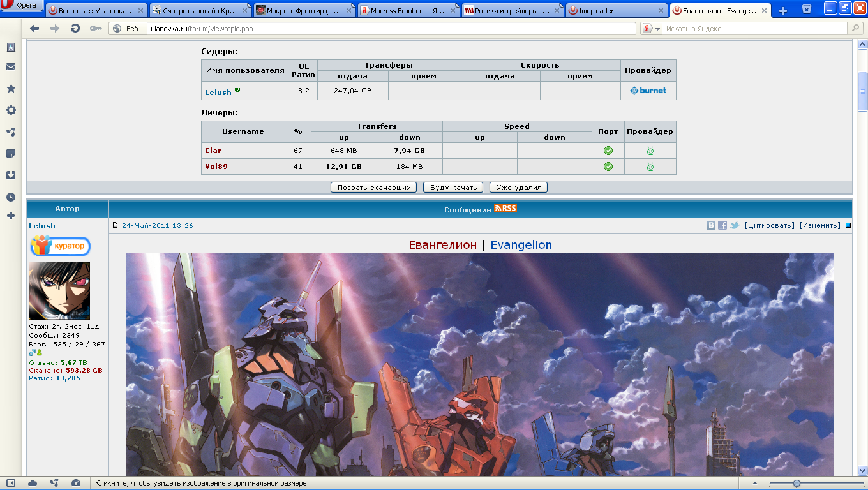The width and height of the screenshot is (868, 490).
Task: Open Opera Link cloud icon in status bar
Action: click(x=33, y=483)
